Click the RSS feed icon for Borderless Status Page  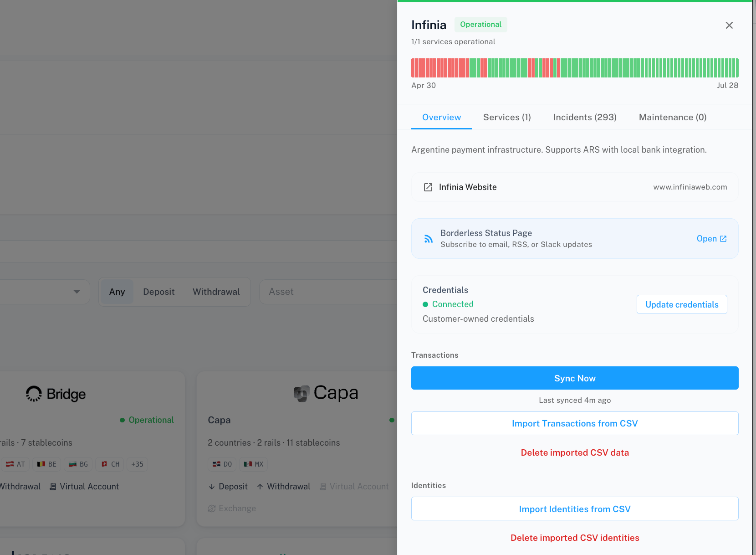[429, 239]
